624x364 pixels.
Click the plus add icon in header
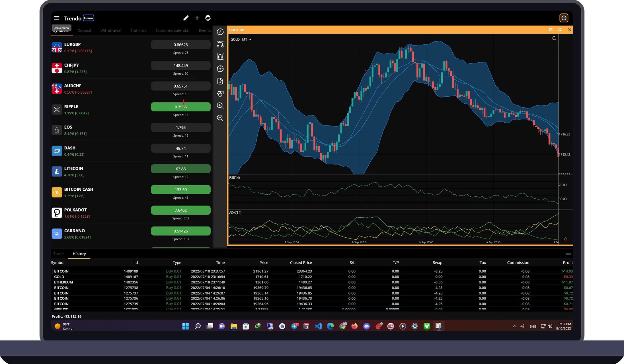197,18
